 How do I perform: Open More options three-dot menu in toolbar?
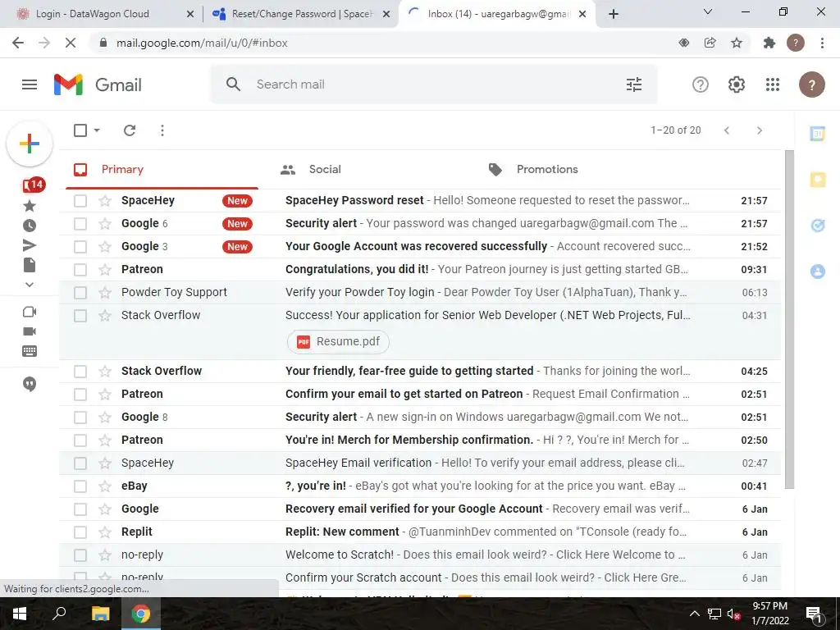[162, 130]
